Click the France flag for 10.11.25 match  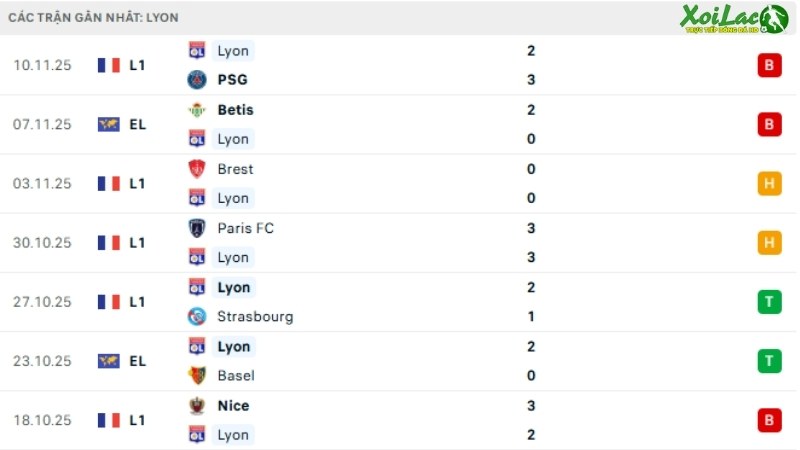pos(109,65)
